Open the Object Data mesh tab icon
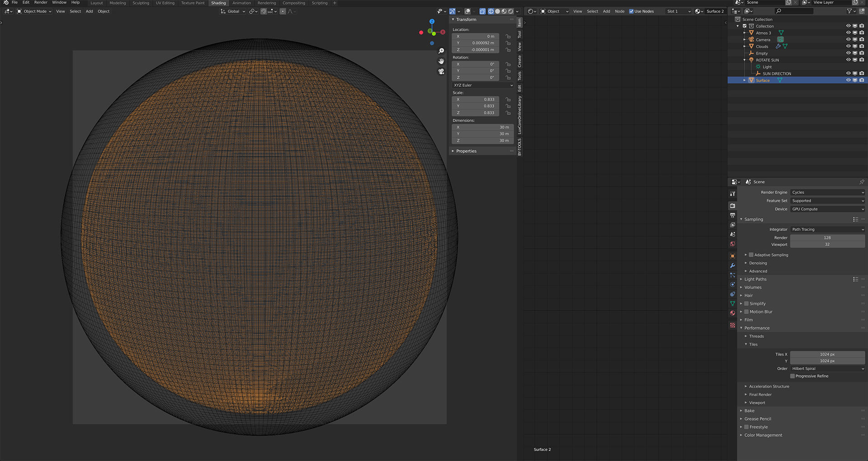 tap(732, 303)
